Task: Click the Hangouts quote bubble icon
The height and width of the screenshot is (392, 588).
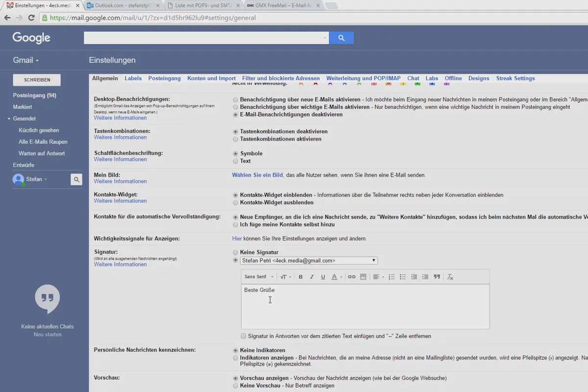Action: coord(48,299)
